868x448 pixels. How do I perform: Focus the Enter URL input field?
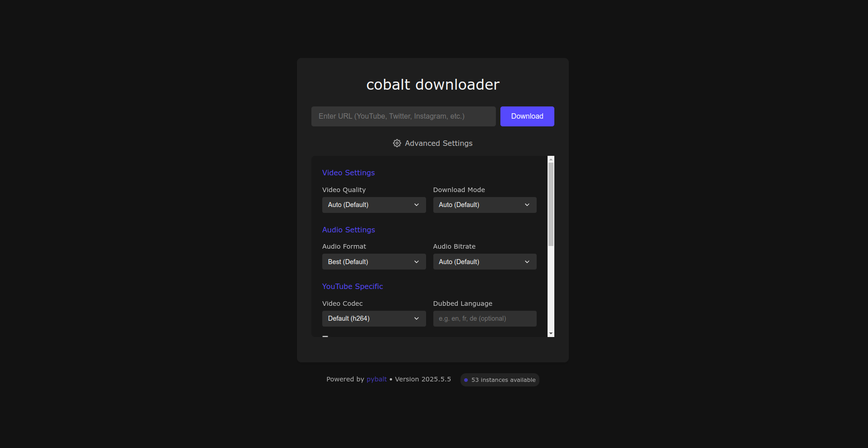pos(403,116)
